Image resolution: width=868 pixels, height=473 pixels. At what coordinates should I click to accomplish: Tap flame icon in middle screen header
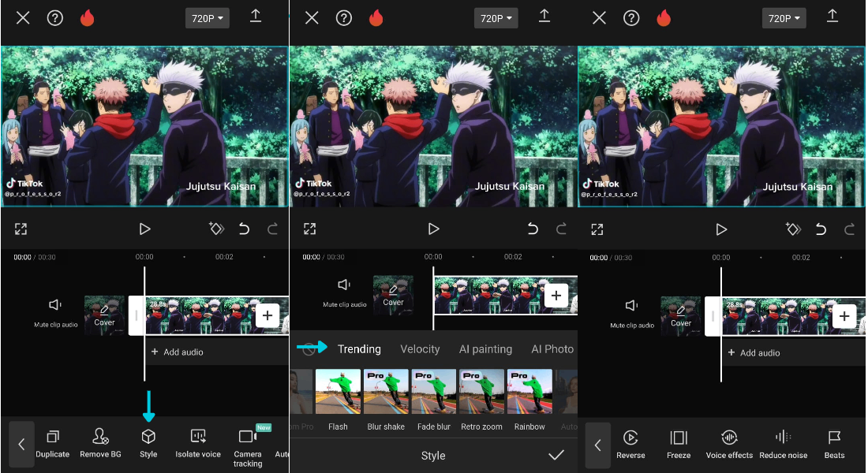coord(376,18)
